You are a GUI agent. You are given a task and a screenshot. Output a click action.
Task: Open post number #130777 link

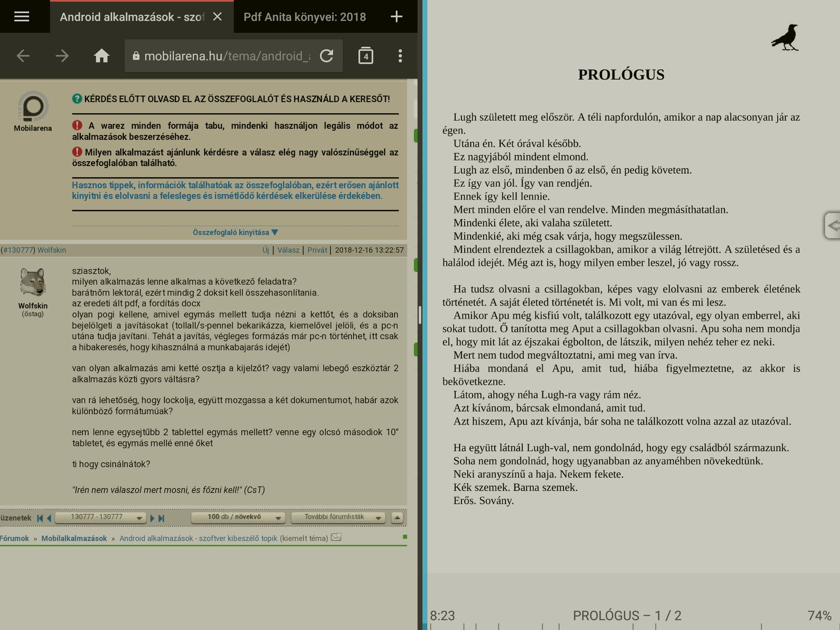pyautogui.click(x=18, y=250)
